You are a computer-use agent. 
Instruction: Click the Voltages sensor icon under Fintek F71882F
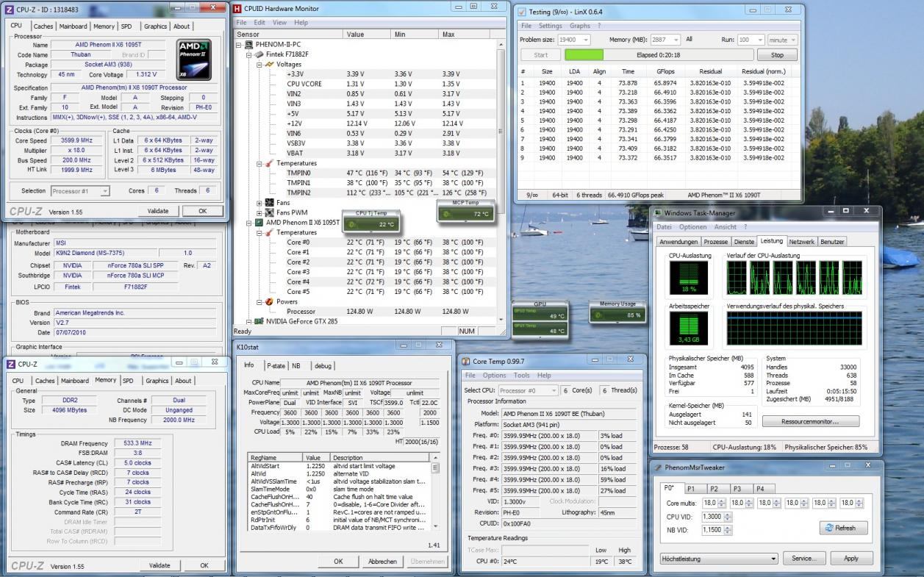click(x=268, y=65)
